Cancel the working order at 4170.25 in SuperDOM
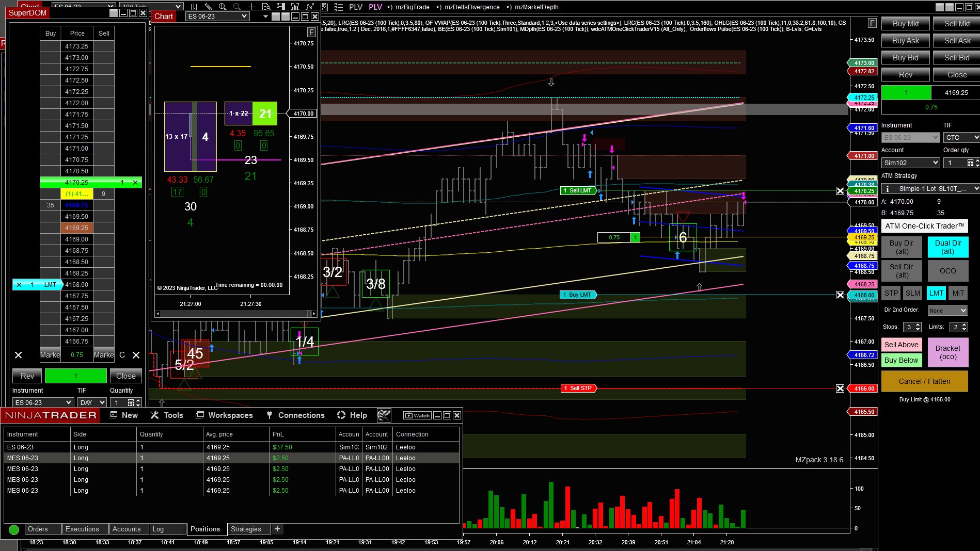The image size is (980, 551). click(135, 182)
